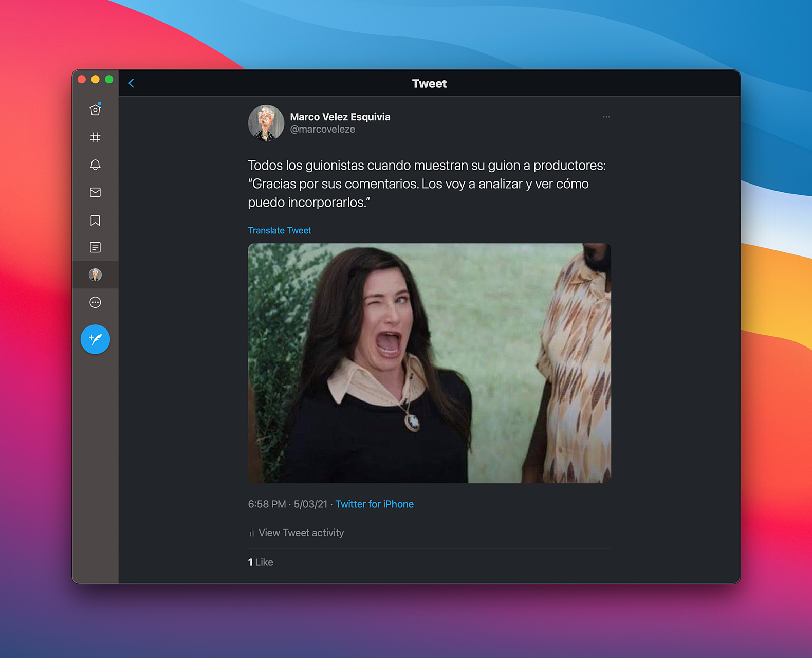Viewport: 812px width, 658px height.
Task: Open the Marco Velez Esquivia name link
Action: pos(340,117)
